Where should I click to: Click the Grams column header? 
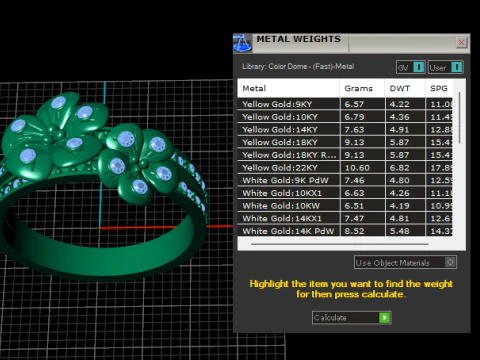(x=362, y=88)
